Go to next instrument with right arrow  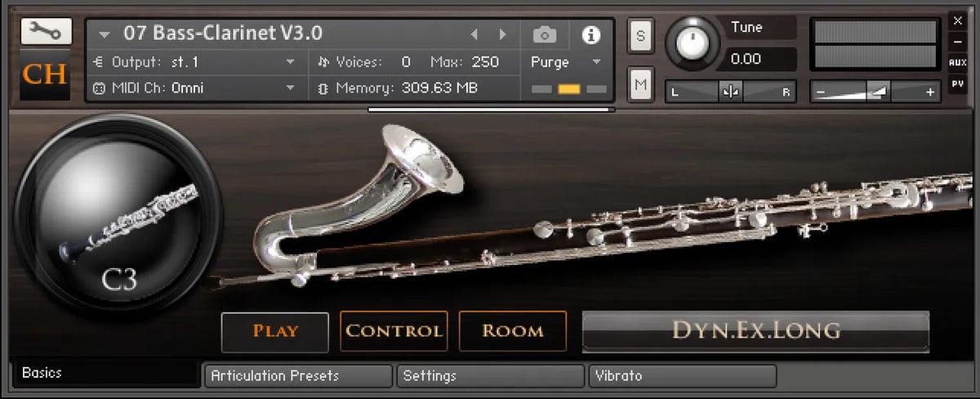pos(502,34)
